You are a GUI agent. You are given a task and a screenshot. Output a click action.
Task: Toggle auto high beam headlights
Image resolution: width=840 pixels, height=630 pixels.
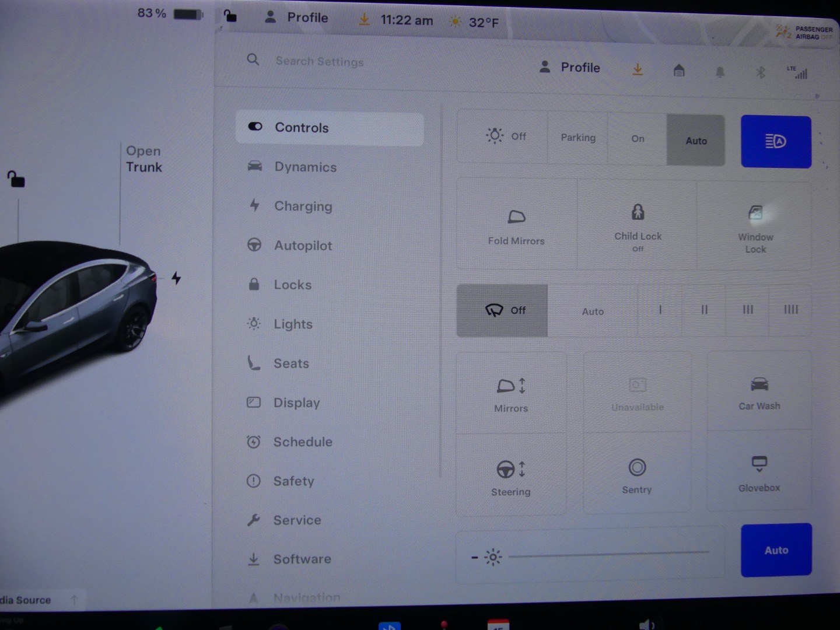[x=776, y=142]
